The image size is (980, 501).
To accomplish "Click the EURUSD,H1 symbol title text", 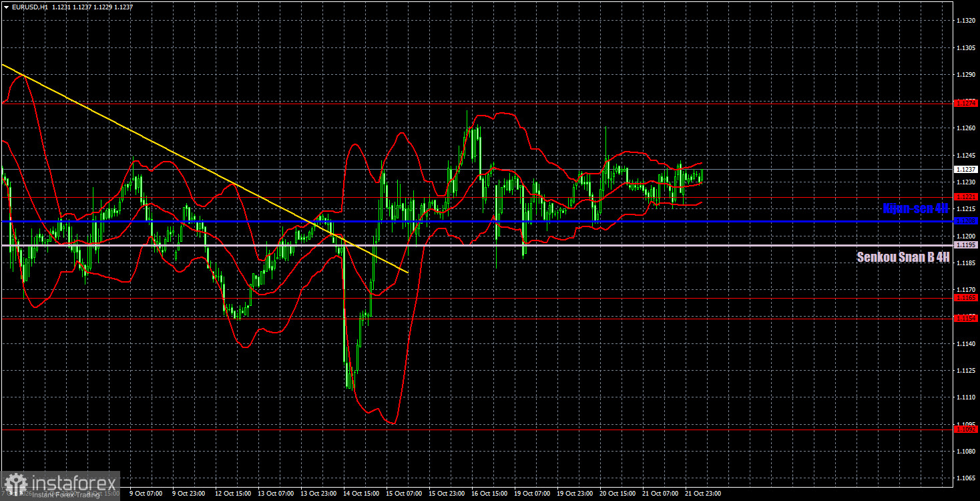I will [28, 6].
